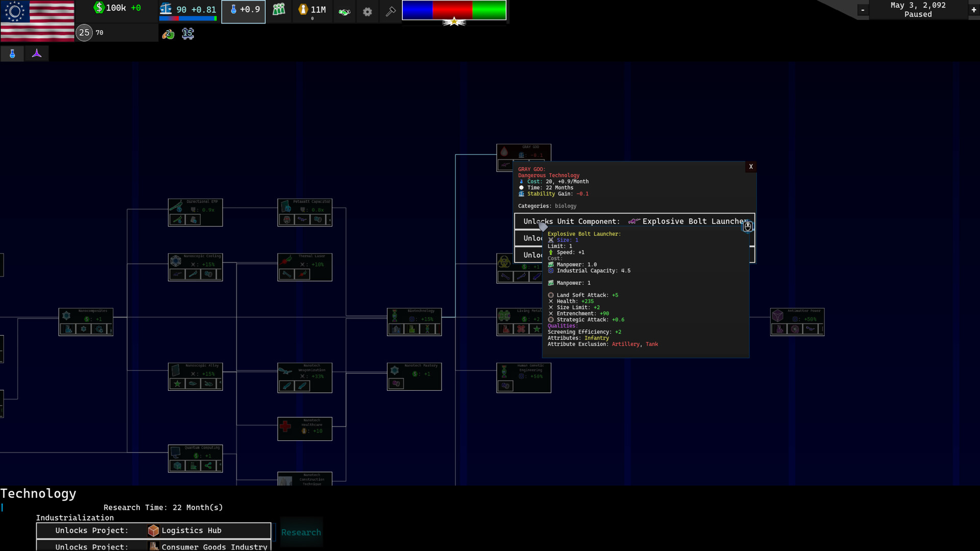Click the United States flag
This screenshot has width=980, height=551.
(x=37, y=21)
